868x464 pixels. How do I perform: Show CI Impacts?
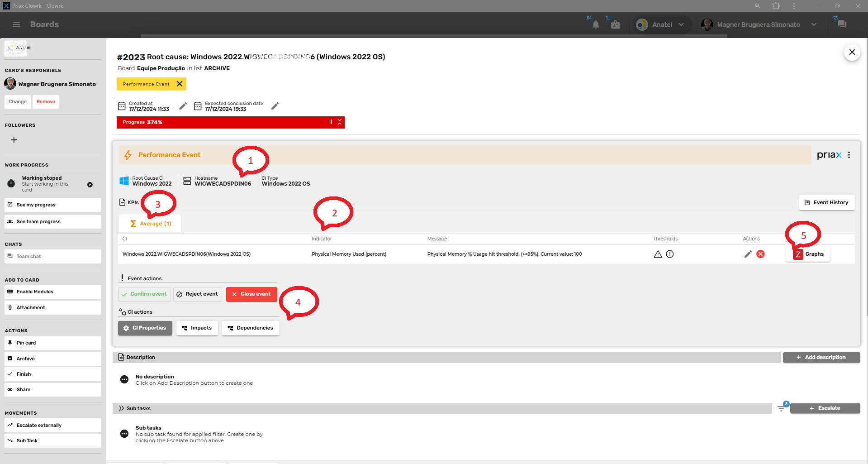197,328
